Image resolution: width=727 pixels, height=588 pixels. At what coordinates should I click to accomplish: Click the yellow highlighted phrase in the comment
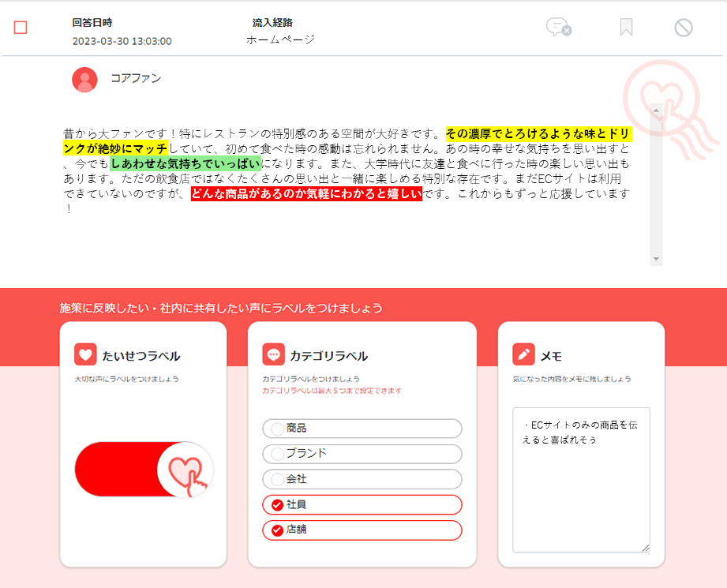pyautogui.click(x=537, y=133)
